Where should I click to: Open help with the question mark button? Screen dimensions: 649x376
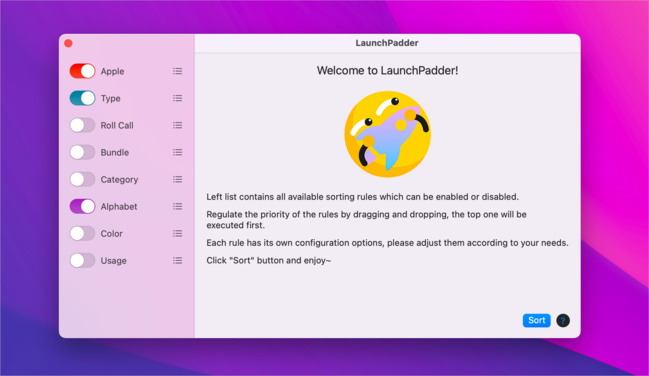pos(563,321)
